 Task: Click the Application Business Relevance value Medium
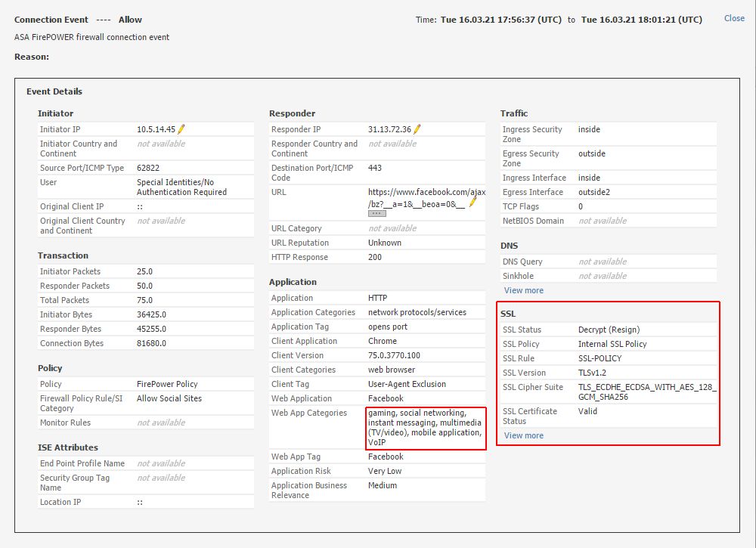383,485
